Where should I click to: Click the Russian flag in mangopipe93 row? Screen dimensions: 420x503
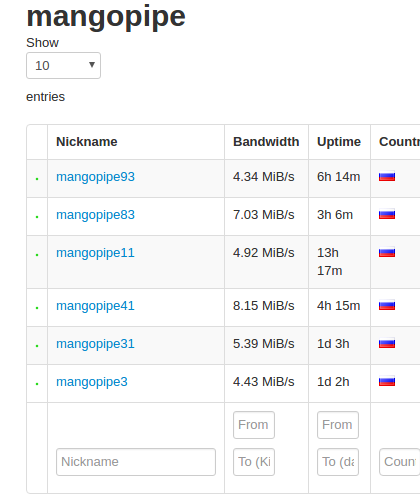(x=387, y=176)
